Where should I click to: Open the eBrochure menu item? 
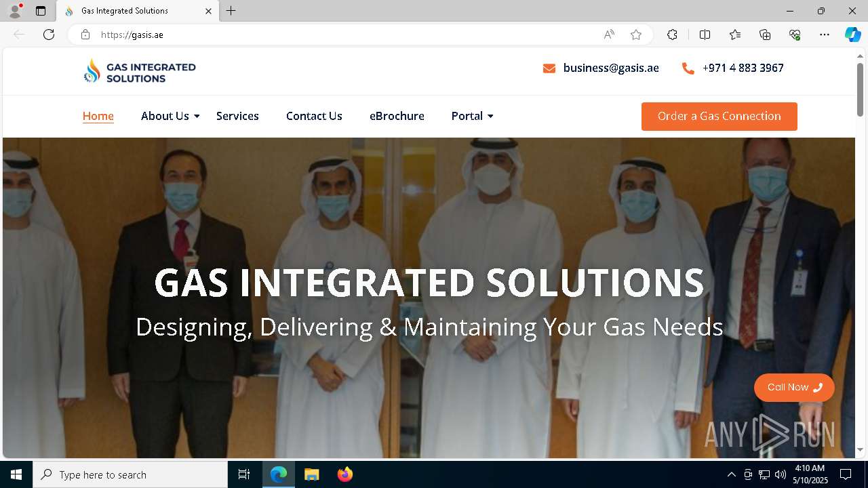tap(397, 116)
